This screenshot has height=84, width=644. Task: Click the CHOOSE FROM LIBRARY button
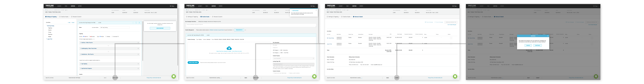pos(193,62)
